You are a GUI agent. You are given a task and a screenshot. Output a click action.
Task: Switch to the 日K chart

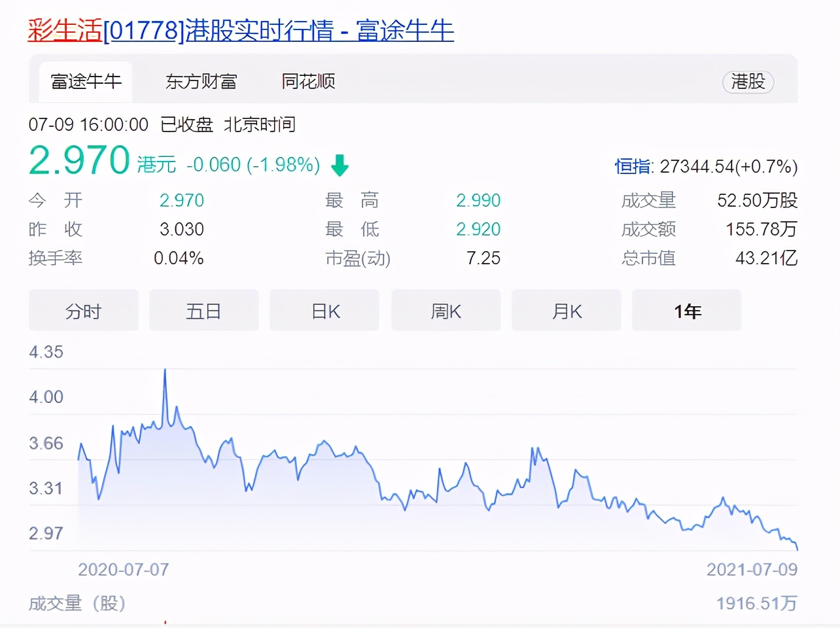coord(324,311)
